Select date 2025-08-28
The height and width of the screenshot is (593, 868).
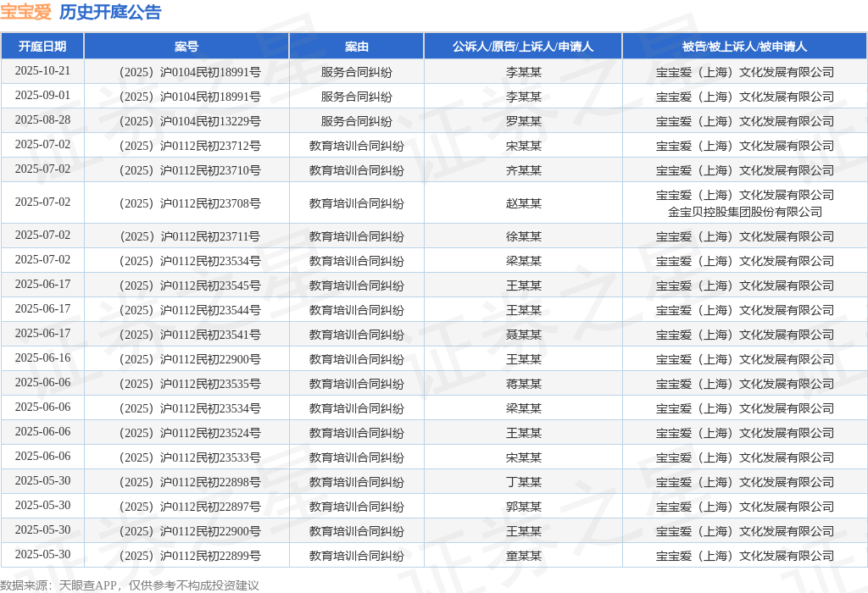tap(42, 120)
